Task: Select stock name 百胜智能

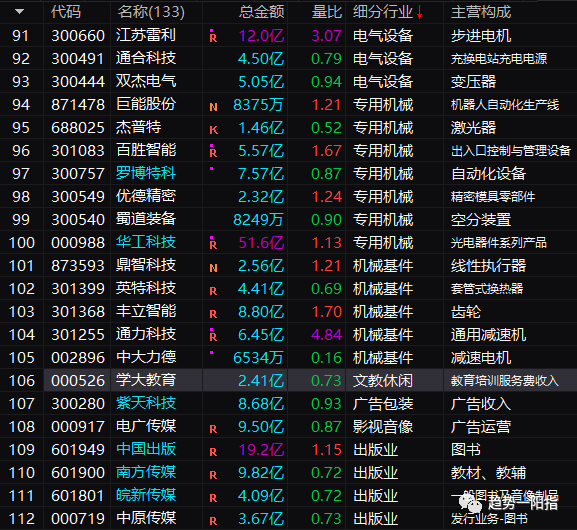Action: click(x=146, y=151)
